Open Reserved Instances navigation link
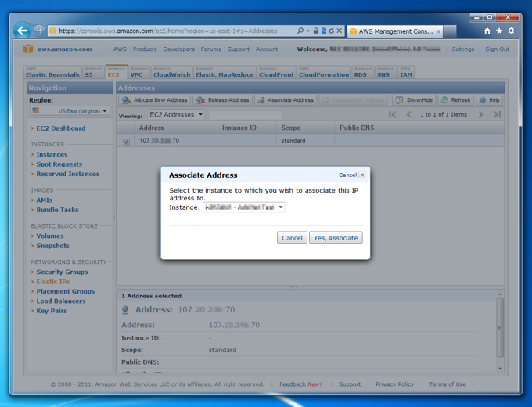Image resolution: width=532 pixels, height=407 pixels. point(68,174)
